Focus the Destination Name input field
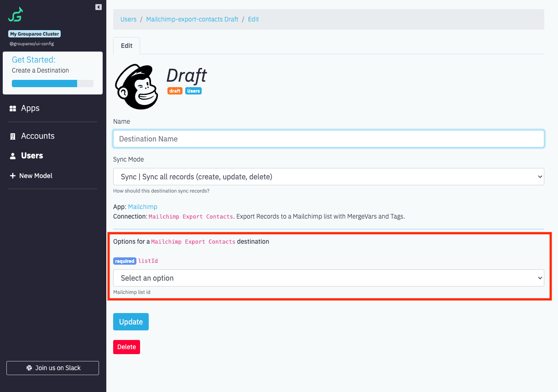Image resolution: width=558 pixels, height=392 pixels. 329,139
